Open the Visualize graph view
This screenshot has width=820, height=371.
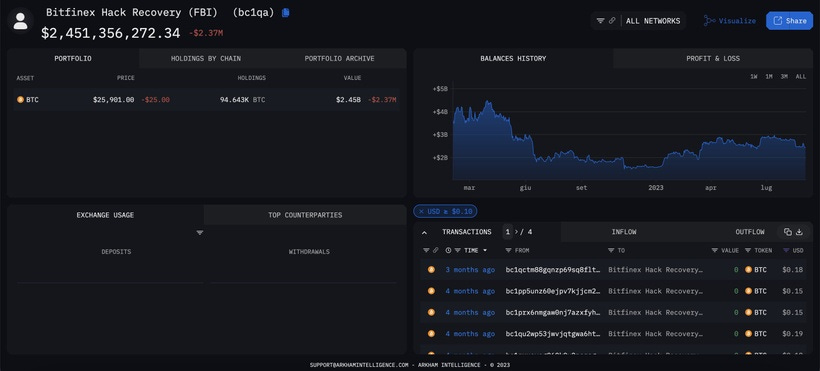coord(730,21)
